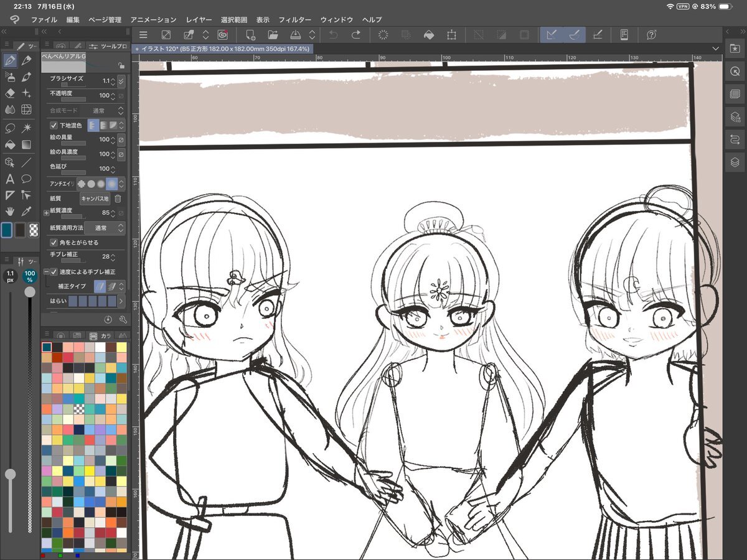The height and width of the screenshot is (560, 747).
Task: Click the 手ブレ補正 value 28 field
Action: [105, 256]
